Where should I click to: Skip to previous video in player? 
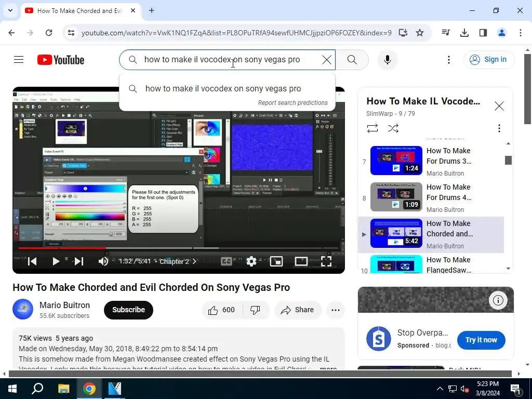[32, 261]
